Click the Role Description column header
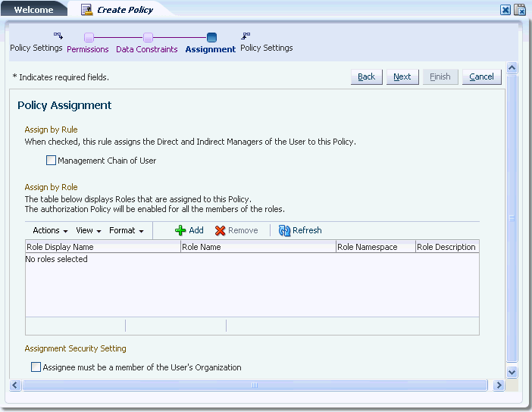This screenshot has height=412, width=532. (447, 247)
